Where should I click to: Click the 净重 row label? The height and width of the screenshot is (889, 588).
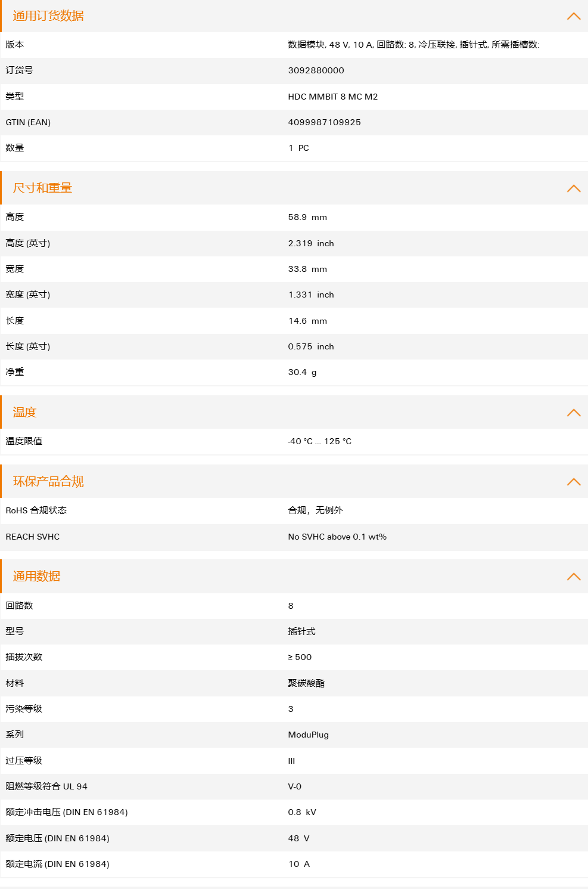pyautogui.click(x=15, y=372)
